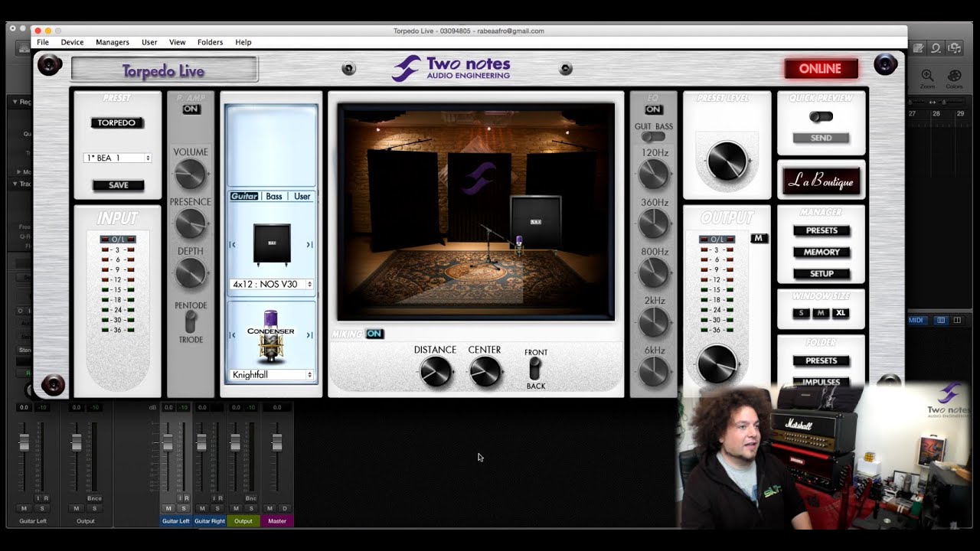Open the File menu
Image resolution: width=980 pixels, height=551 pixels.
(43, 42)
